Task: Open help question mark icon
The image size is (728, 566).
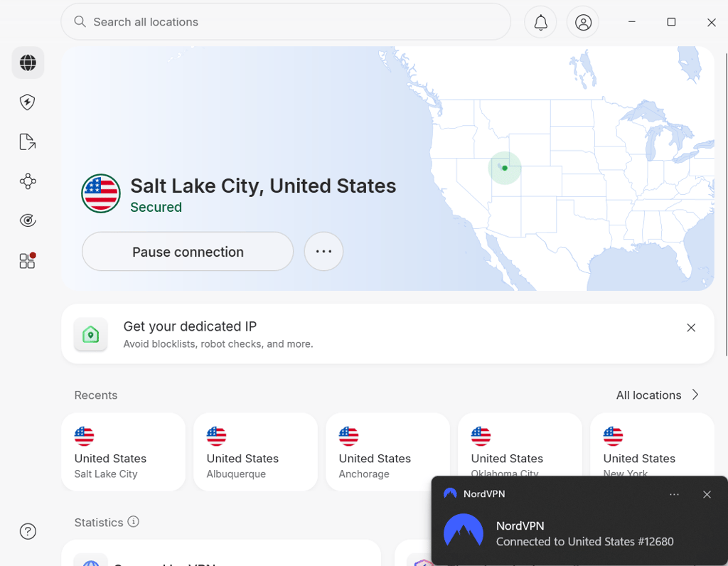Action: [x=28, y=531]
